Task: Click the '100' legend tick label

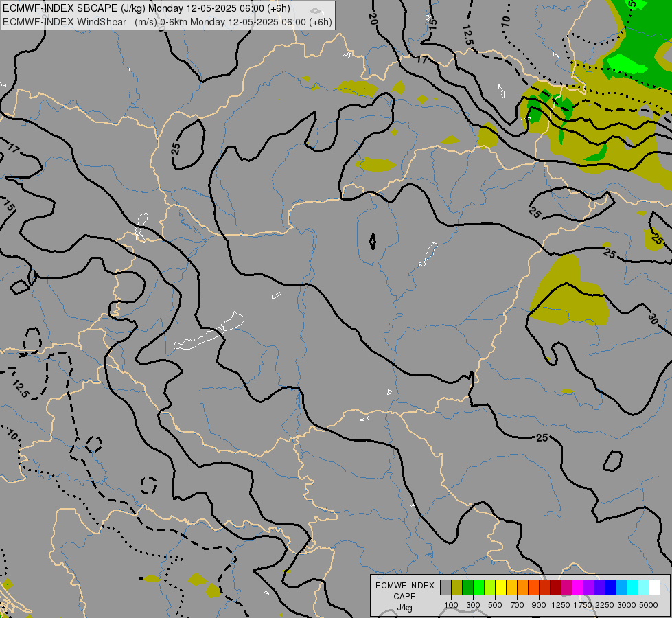Action: click(451, 605)
